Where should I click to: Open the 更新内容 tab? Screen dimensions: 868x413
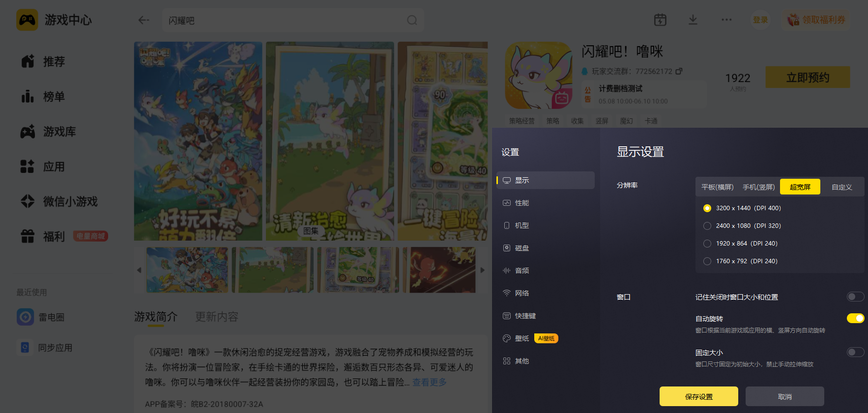point(217,317)
